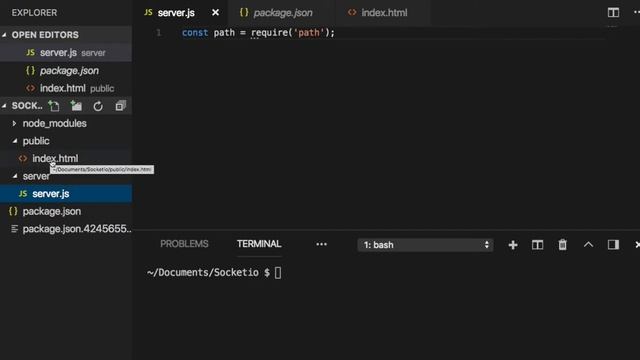
Task: Open more panel tabs ellipsis
Action: (321, 244)
